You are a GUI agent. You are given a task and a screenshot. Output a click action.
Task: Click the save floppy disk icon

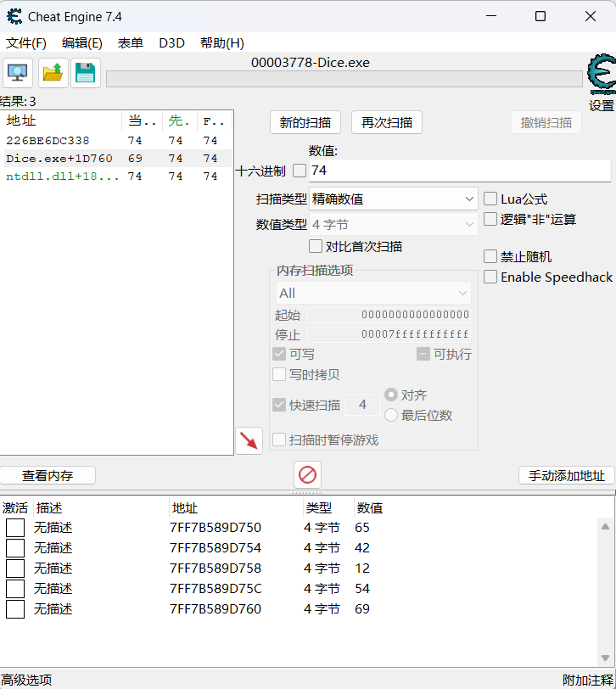point(86,73)
